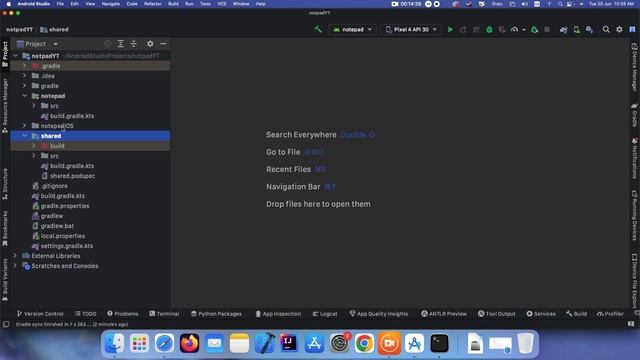
Task: Click Attach Debugger to Android Process icon
Action: 534,29
